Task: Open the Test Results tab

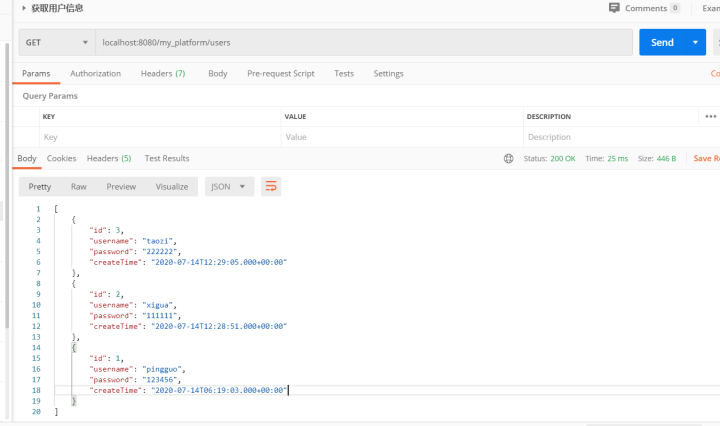Action: (167, 158)
